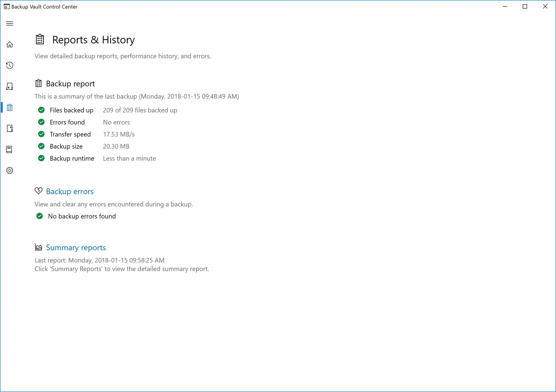Click the Summary reports chart icon
Image resolution: width=556 pixels, height=392 pixels.
tap(39, 247)
